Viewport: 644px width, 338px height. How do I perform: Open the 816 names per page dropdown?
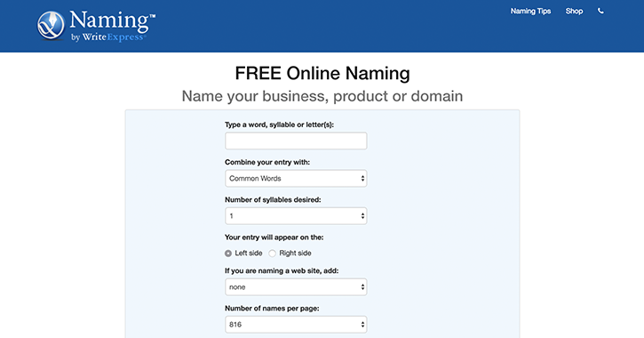(296, 325)
